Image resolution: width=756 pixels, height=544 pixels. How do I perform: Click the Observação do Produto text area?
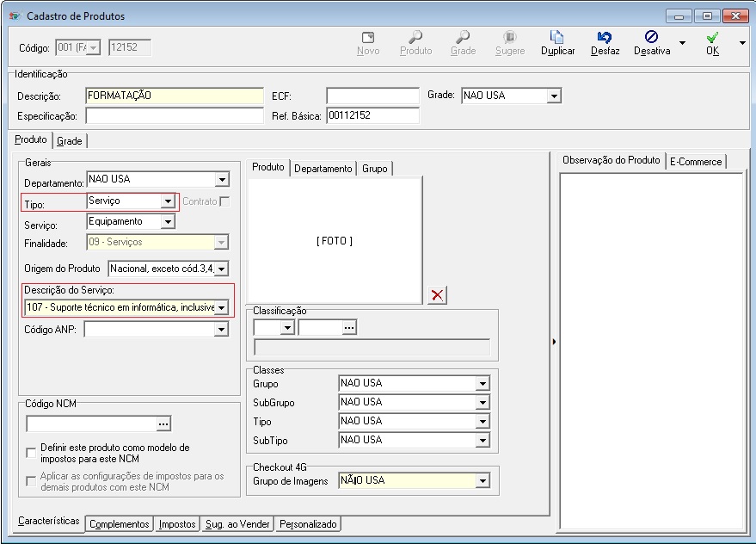pyautogui.click(x=651, y=351)
